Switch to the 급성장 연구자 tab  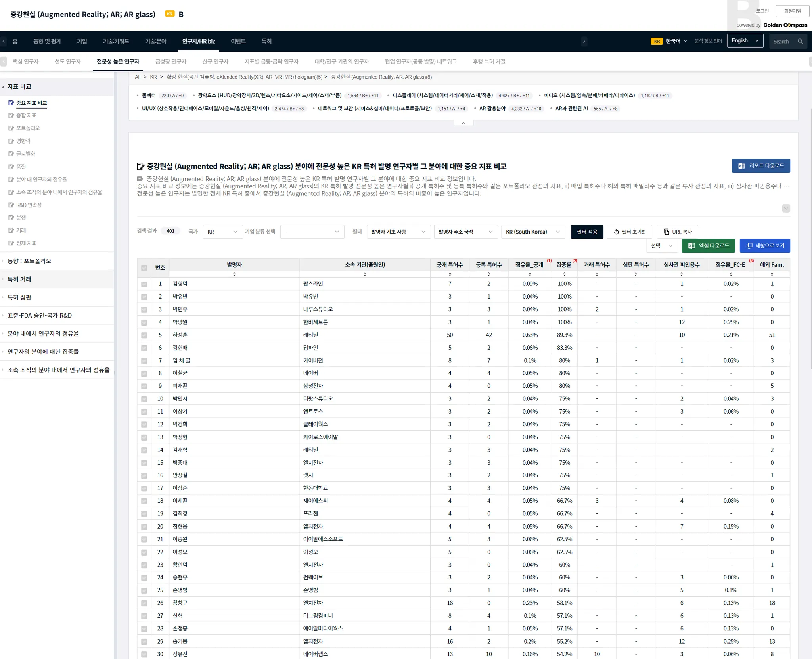171,61
